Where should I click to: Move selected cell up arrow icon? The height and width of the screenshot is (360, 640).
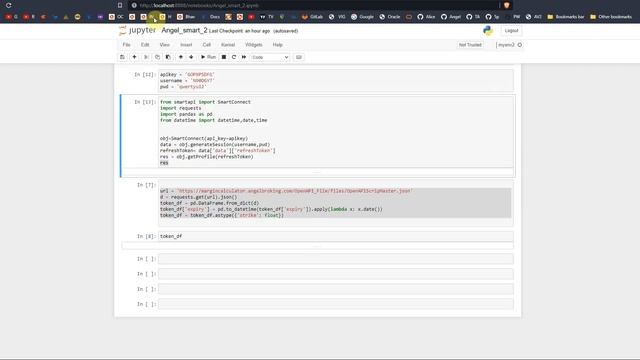[x=180, y=57]
